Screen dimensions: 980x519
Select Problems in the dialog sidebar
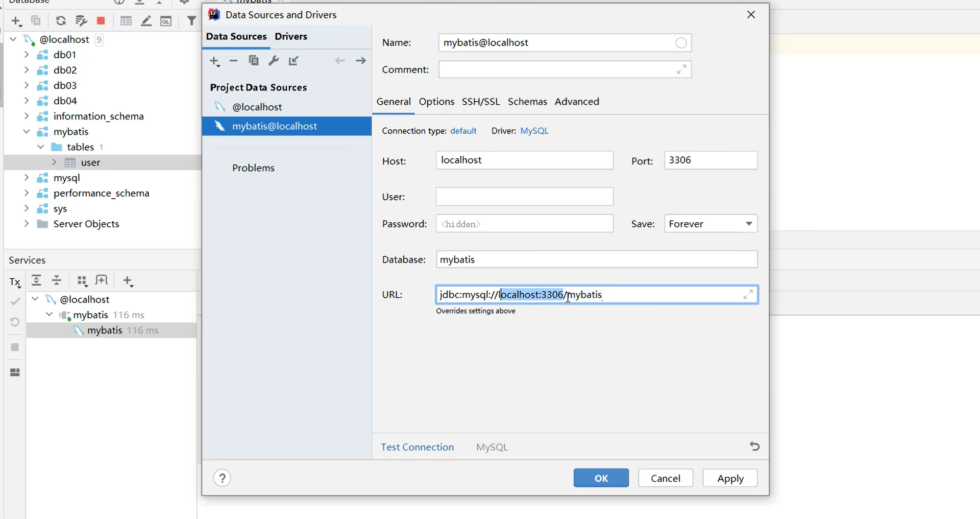point(253,168)
